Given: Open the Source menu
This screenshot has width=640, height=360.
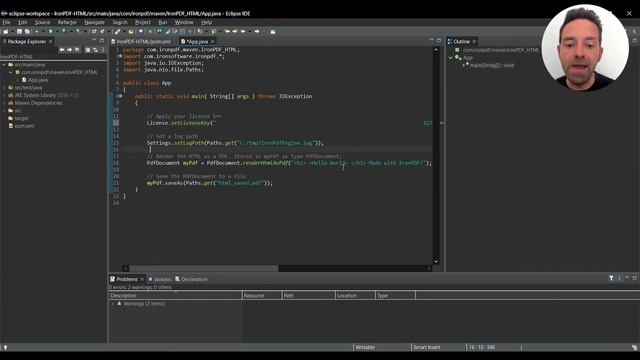Looking at the screenshot, I should [42, 22].
